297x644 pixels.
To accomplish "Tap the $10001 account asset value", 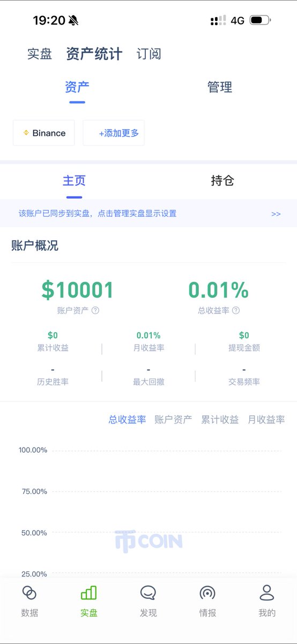I will 78,290.
